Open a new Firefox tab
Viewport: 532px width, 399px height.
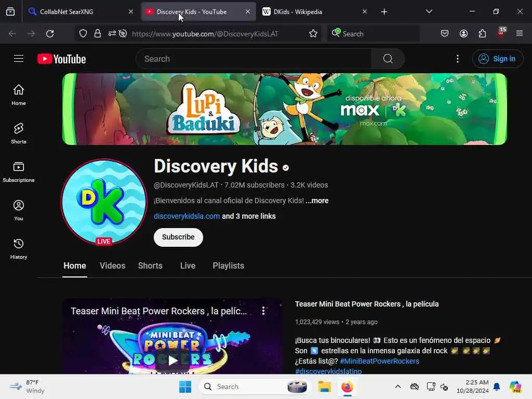tap(384, 12)
